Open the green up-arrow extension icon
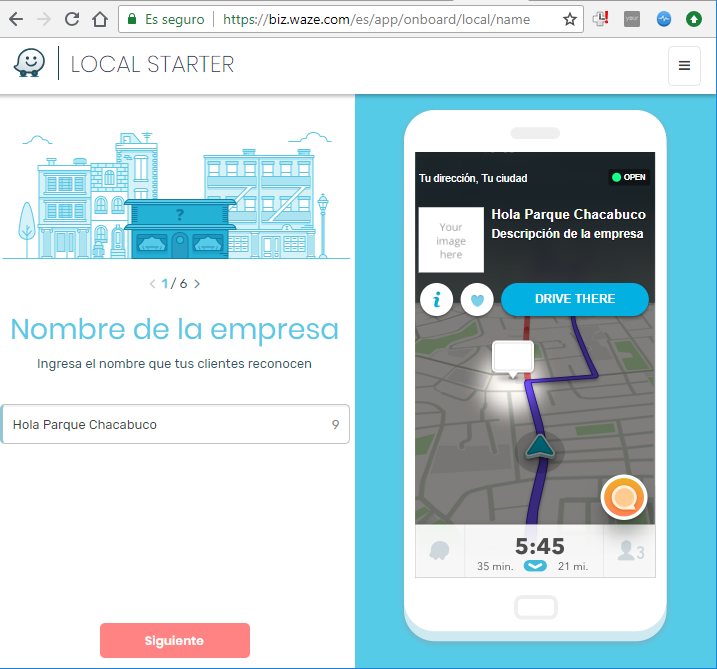The width and height of the screenshot is (717, 669). [x=694, y=19]
